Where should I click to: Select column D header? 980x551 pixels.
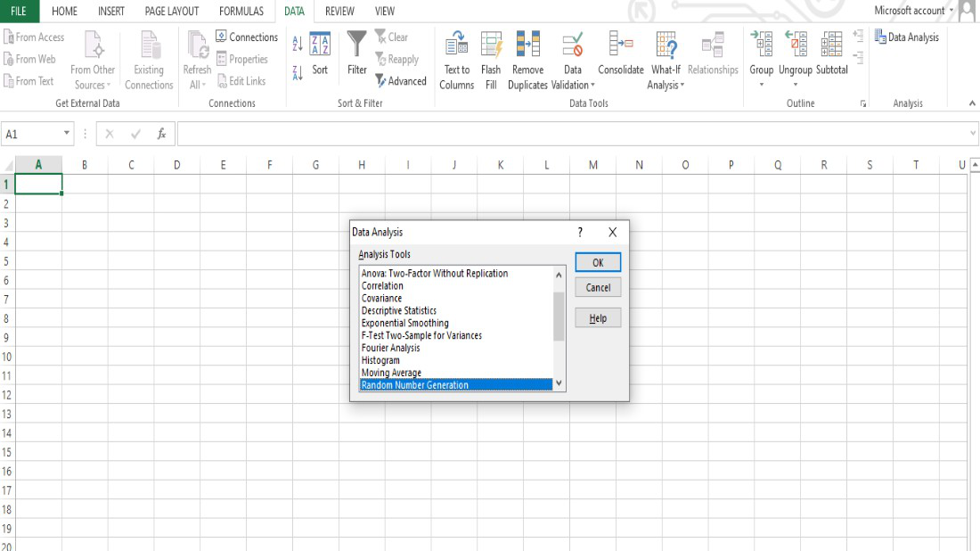pyautogui.click(x=177, y=165)
